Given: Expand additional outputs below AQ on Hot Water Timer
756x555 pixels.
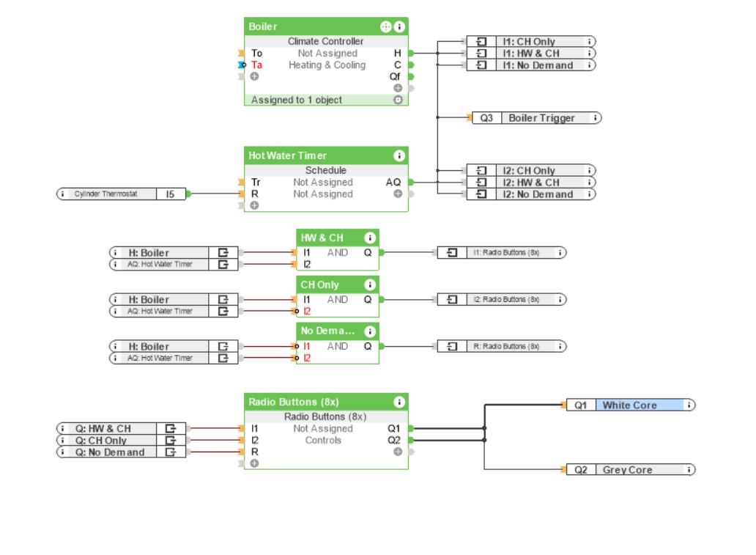Looking at the screenshot, I should click(x=398, y=194).
